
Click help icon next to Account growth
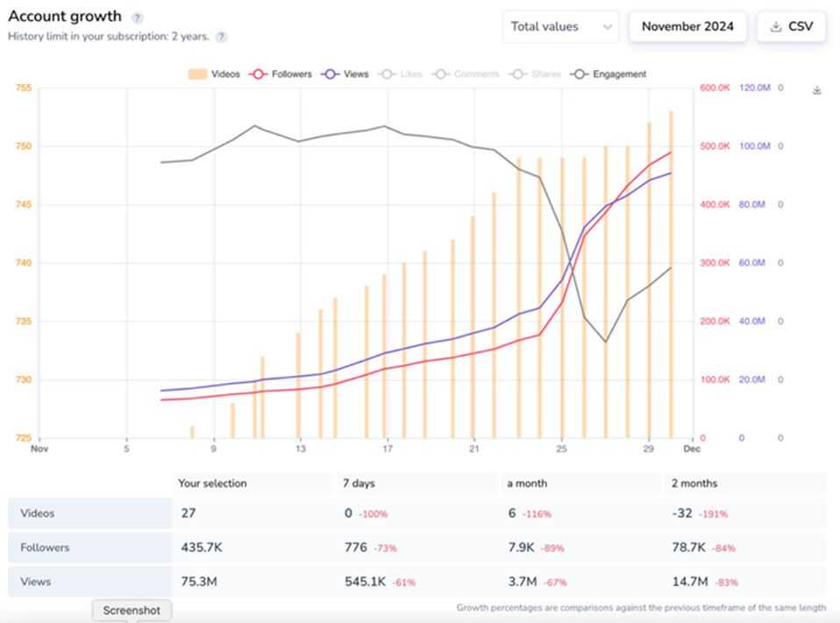tap(138, 18)
